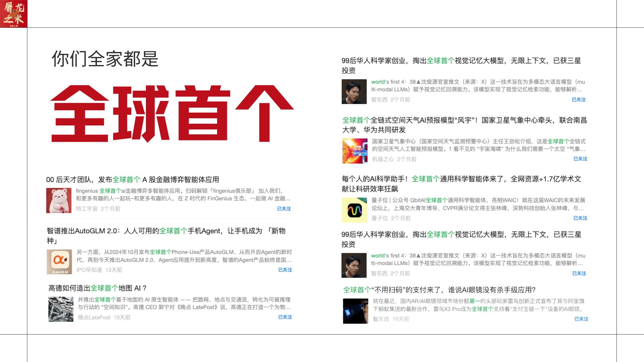Click the 机器之心 source name
The width and height of the screenshot is (644, 362).
(x=383, y=159)
